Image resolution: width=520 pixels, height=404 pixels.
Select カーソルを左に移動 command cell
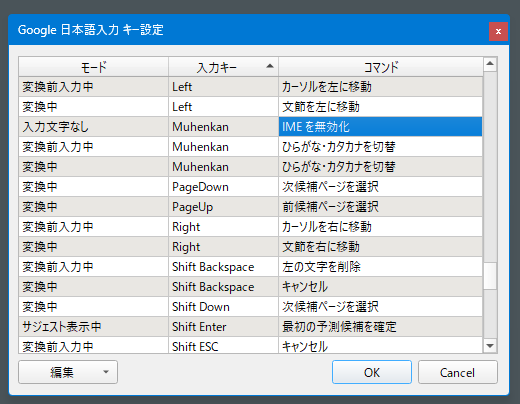pyautogui.click(x=380, y=87)
